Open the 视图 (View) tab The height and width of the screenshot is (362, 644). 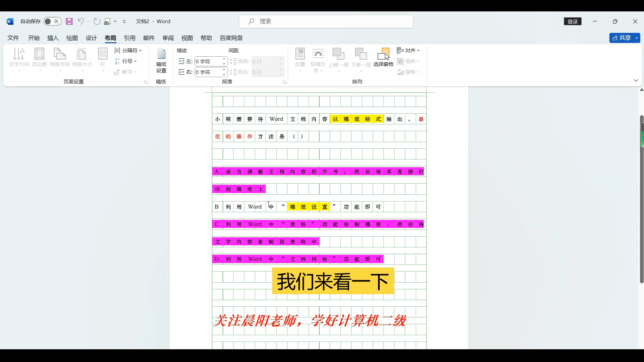tap(187, 38)
